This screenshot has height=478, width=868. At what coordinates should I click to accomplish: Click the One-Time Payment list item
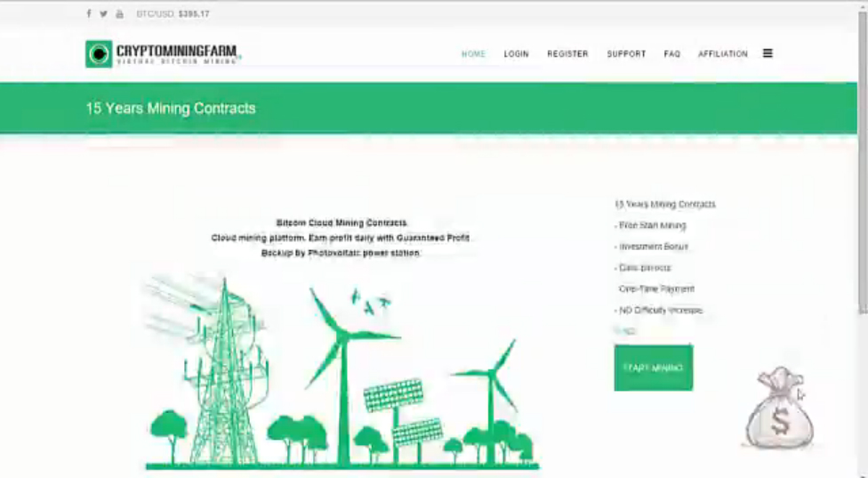tap(656, 288)
